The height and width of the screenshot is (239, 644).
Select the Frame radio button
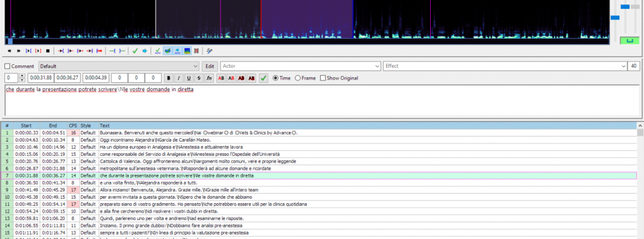(305, 78)
